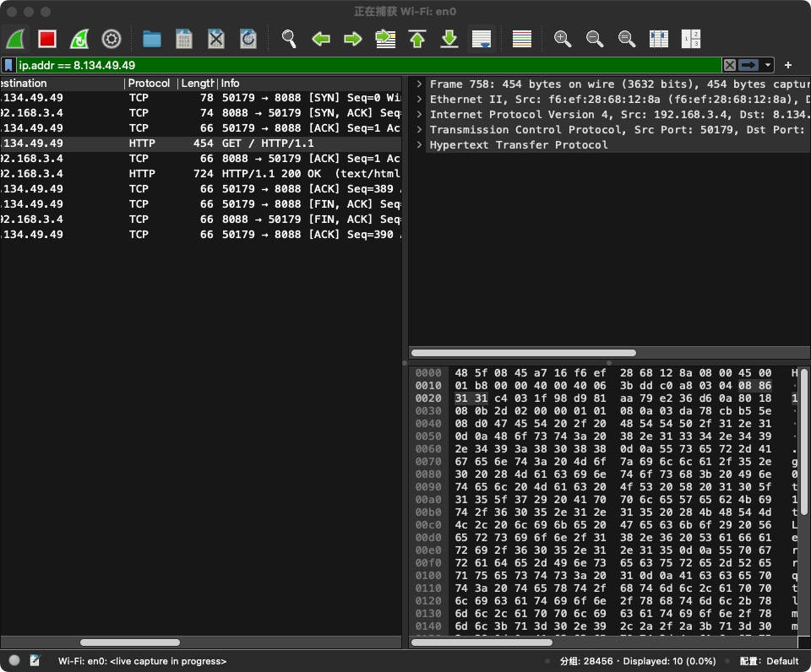Find a packet with magnifier icon

coord(289,39)
